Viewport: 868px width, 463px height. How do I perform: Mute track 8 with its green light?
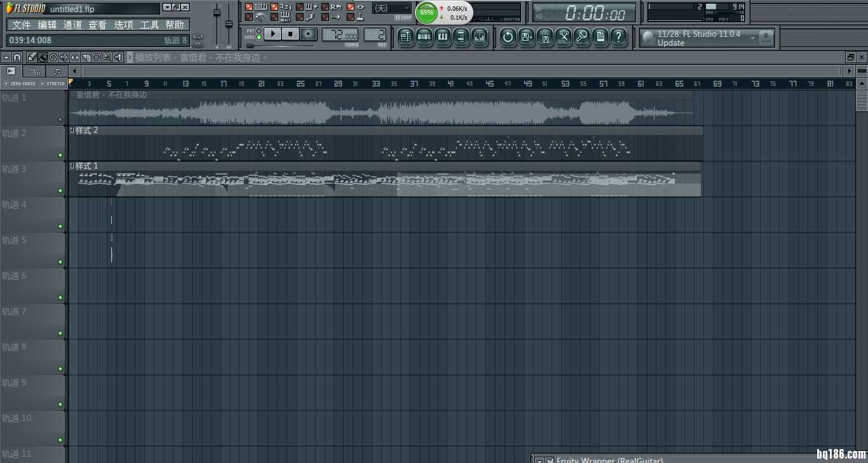[x=60, y=369]
